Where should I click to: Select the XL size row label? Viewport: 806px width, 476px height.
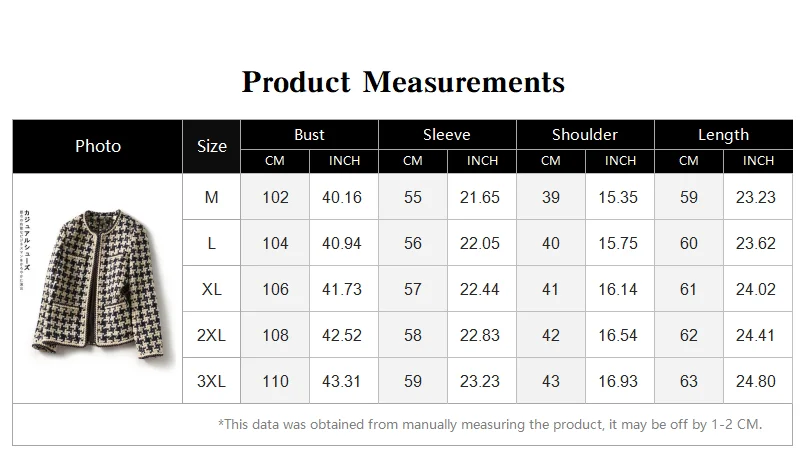(x=212, y=290)
